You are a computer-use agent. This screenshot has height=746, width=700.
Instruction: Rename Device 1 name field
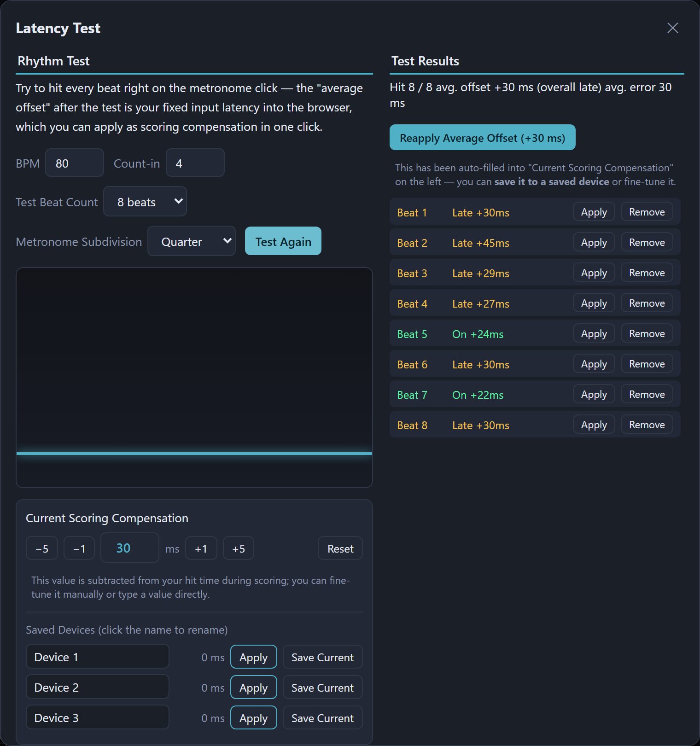tap(98, 657)
